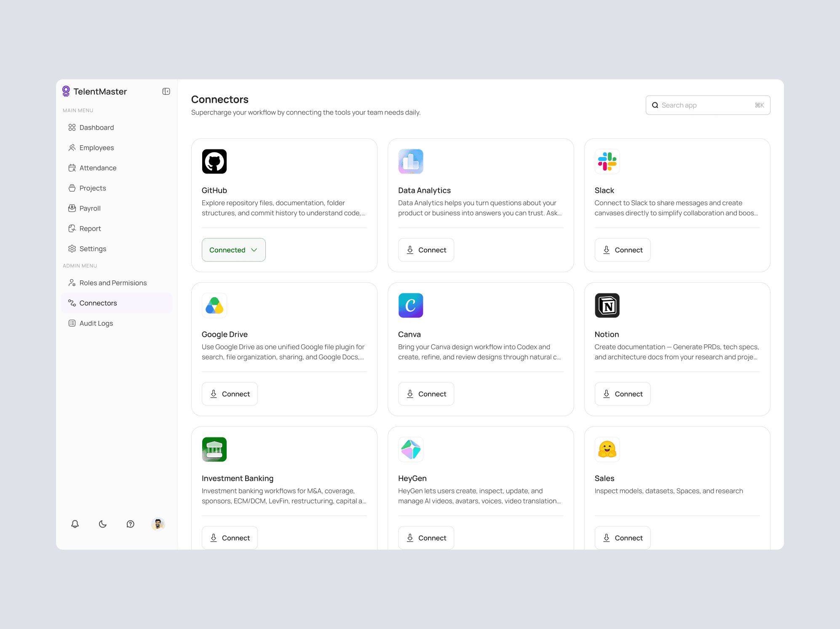Image resolution: width=840 pixels, height=629 pixels.
Task: Expand the GitHub Connected dropdown
Action: pos(234,250)
